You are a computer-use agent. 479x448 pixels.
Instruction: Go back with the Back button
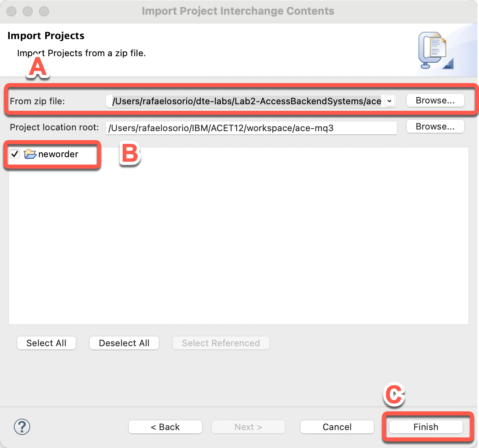[165, 427]
